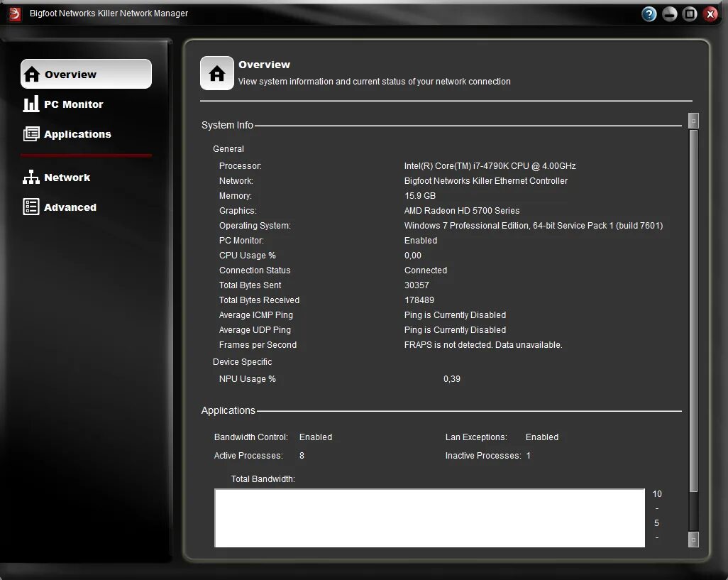The image size is (728, 580).
Task: Open the Advanced label
Action: coord(70,207)
